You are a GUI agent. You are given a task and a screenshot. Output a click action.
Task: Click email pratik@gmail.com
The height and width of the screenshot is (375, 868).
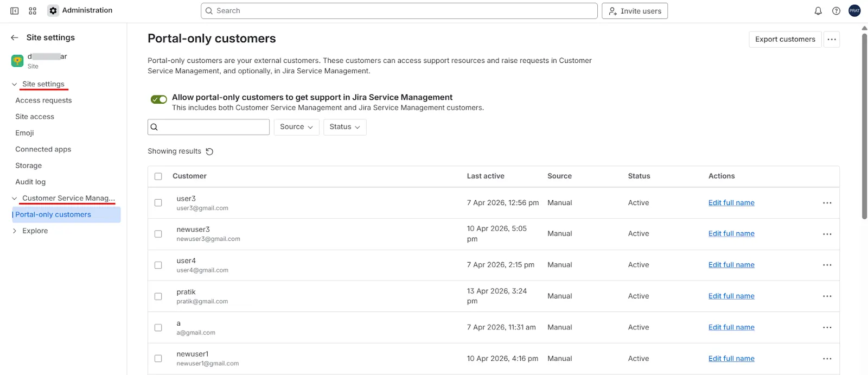pos(202,302)
